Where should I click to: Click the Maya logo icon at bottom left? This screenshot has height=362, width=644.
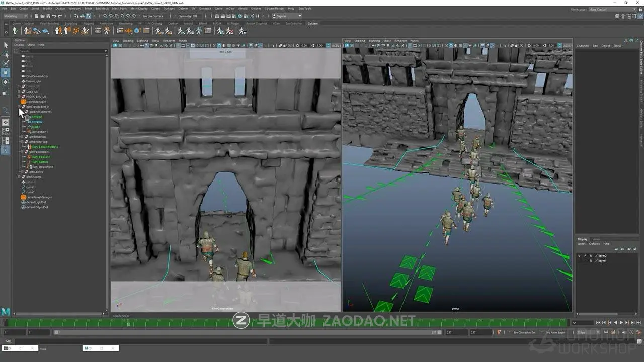pyautogui.click(x=6, y=312)
